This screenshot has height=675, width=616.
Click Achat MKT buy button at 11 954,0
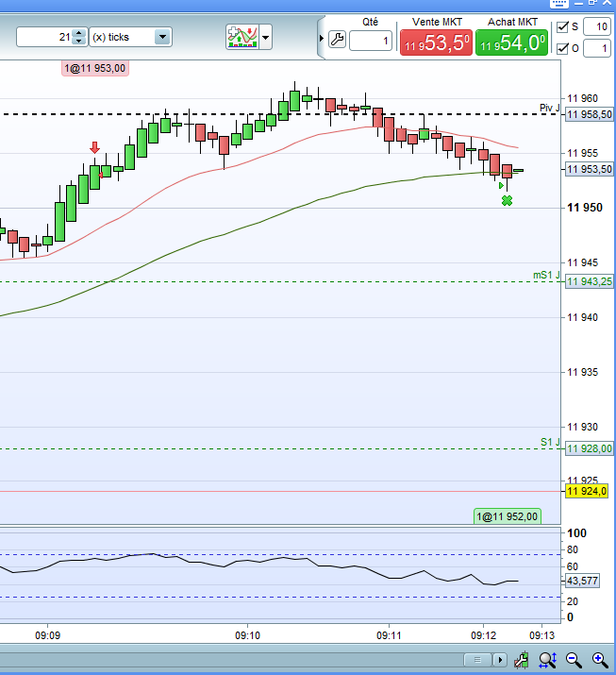tap(512, 42)
